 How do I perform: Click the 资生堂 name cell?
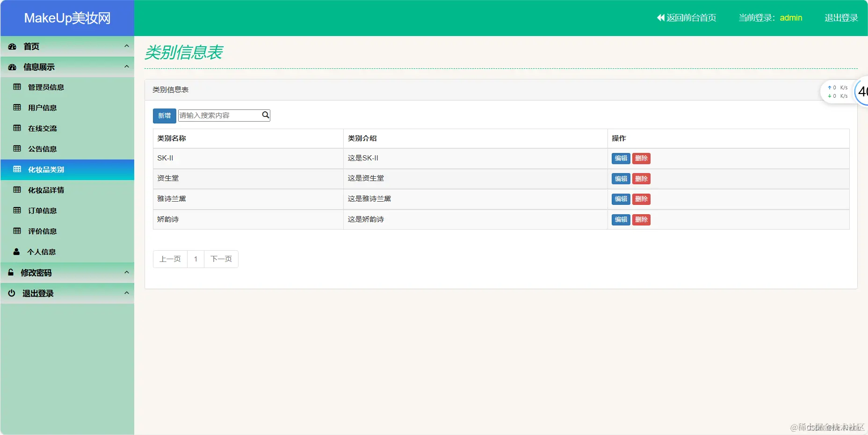pos(248,179)
